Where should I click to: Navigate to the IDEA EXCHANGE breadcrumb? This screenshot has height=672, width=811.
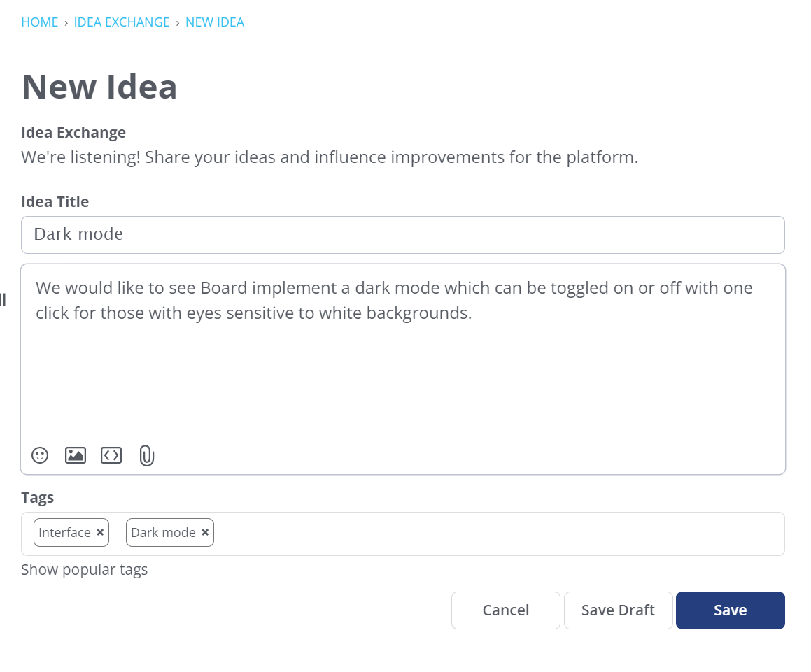[122, 22]
